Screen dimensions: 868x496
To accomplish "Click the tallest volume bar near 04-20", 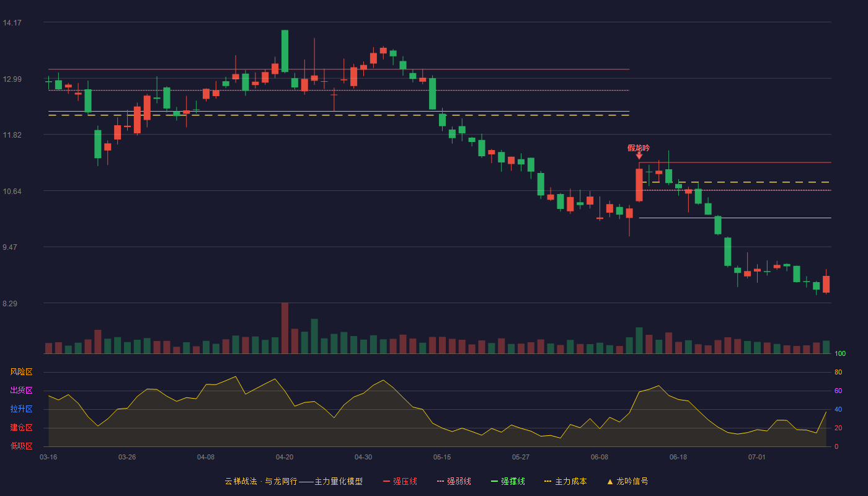I will point(285,328).
